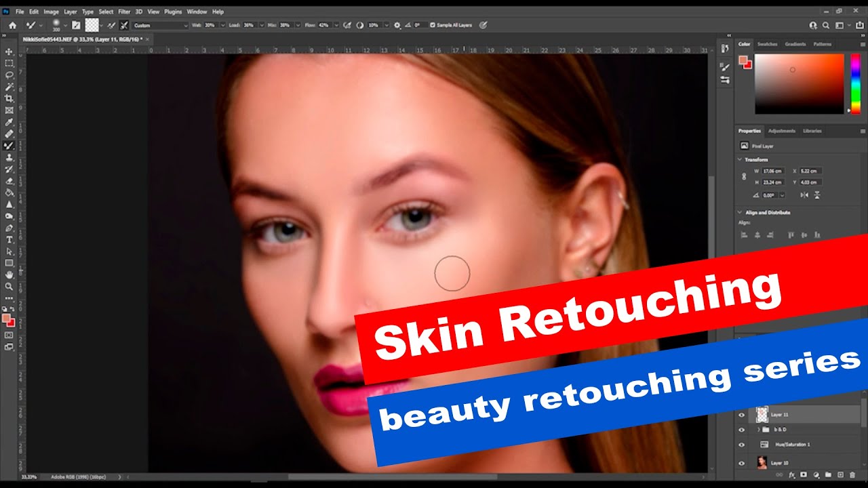Select the Zoom tool
This screenshot has width=868, height=488.
9,286
